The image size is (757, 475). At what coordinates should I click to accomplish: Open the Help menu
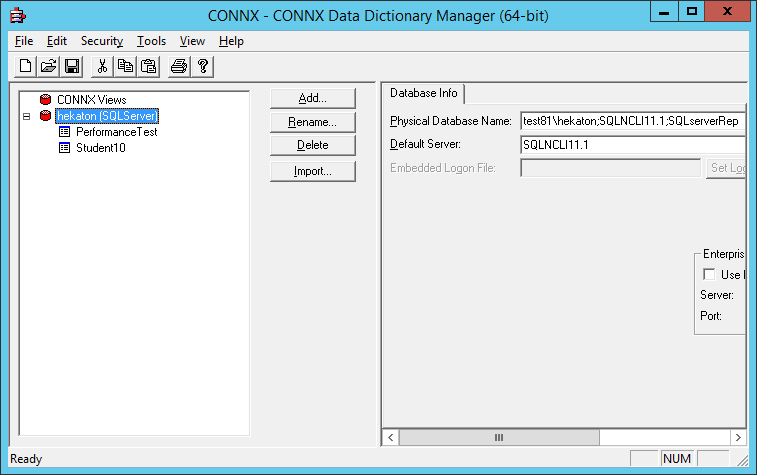click(x=231, y=41)
